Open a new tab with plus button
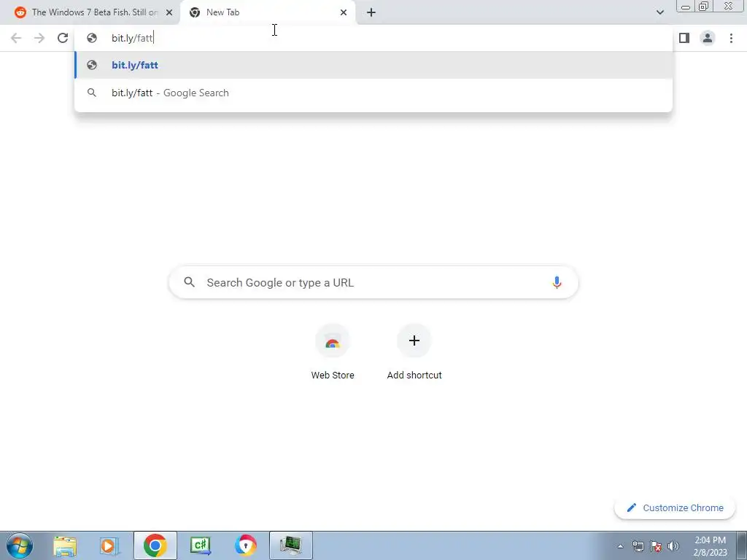Viewport: 747px width, 560px height. [x=371, y=12]
